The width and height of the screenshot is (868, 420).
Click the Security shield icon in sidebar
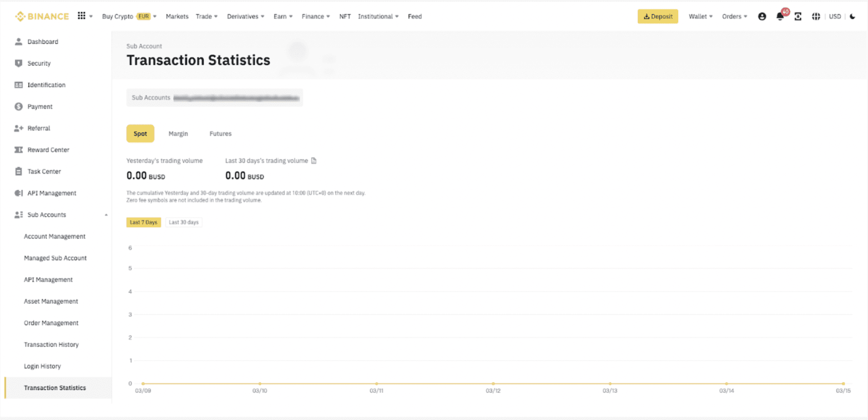[18, 63]
